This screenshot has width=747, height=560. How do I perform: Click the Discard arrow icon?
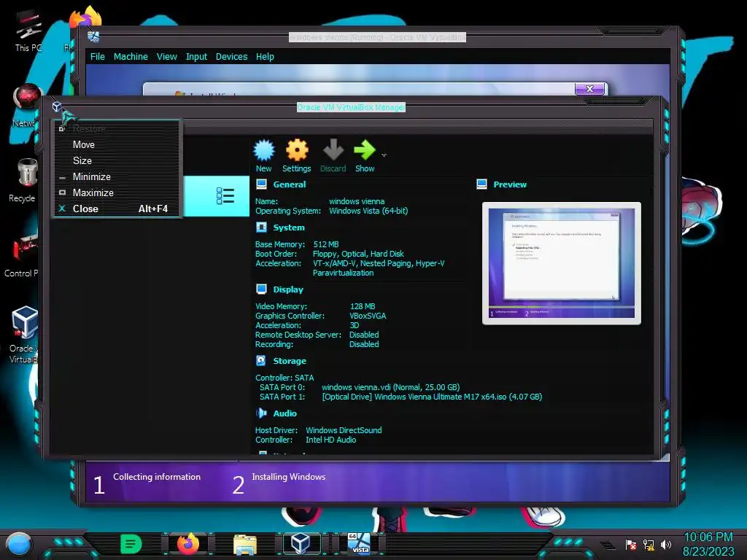(x=333, y=149)
